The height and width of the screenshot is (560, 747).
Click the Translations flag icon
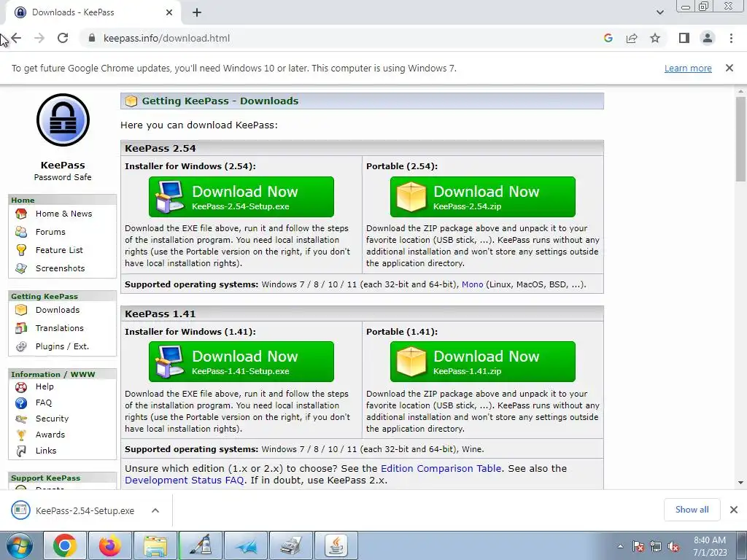coord(21,328)
